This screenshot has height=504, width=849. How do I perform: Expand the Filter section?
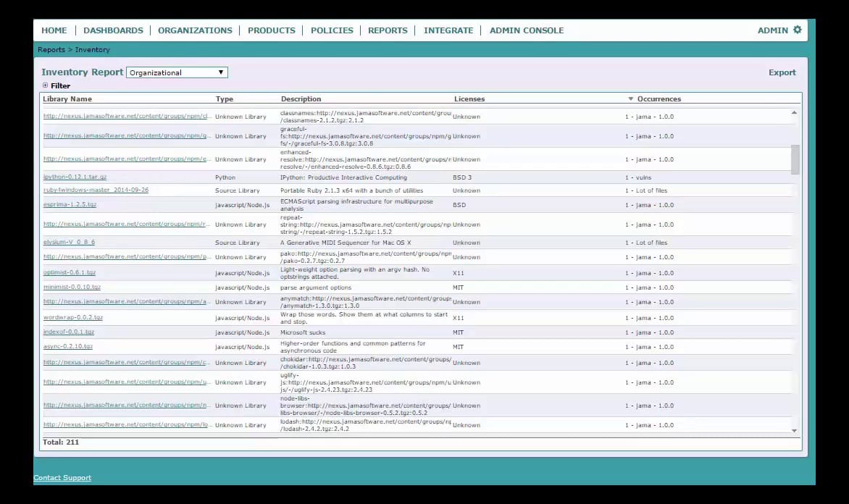click(x=46, y=85)
